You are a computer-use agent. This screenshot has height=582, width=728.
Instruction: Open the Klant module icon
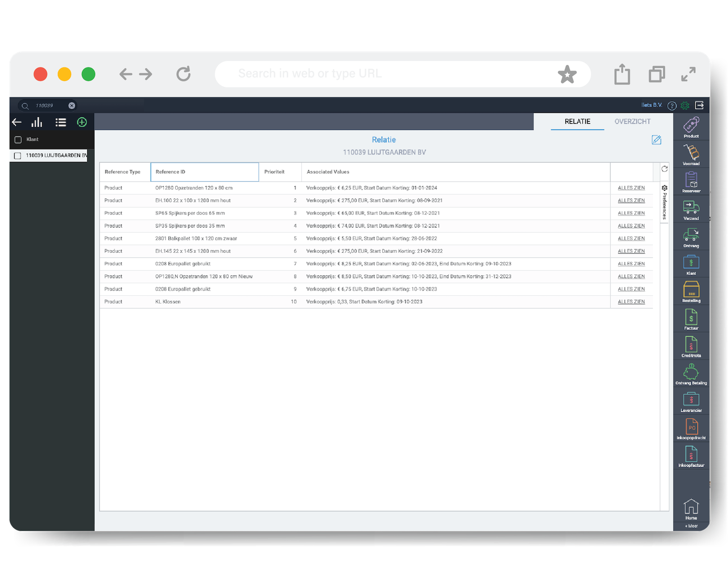tap(691, 265)
